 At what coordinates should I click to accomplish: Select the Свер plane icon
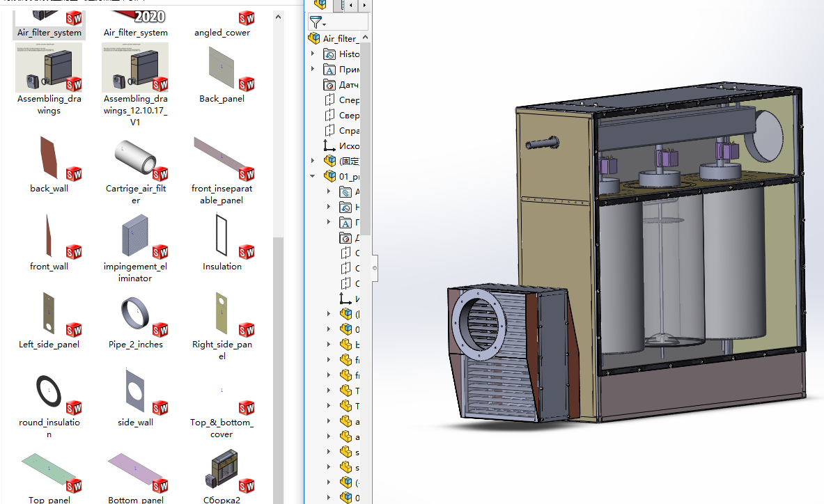click(x=329, y=116)
